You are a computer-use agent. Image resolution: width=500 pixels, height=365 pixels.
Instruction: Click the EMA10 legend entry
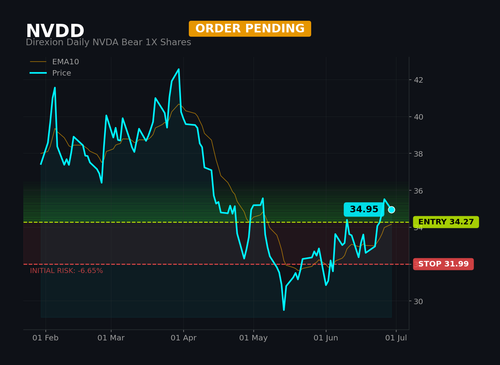click(54, 62)
